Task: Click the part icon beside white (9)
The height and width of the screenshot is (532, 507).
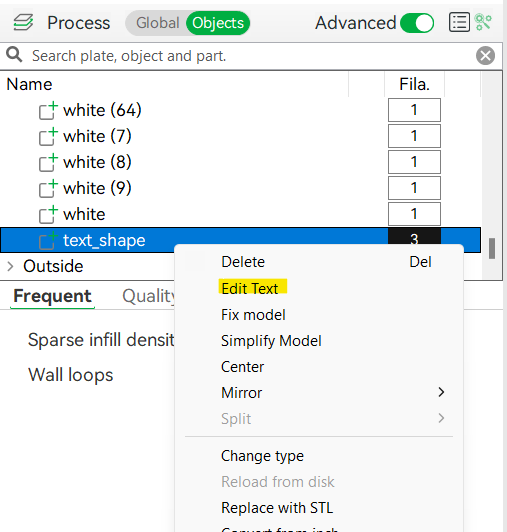Action: tap(48, 188)
